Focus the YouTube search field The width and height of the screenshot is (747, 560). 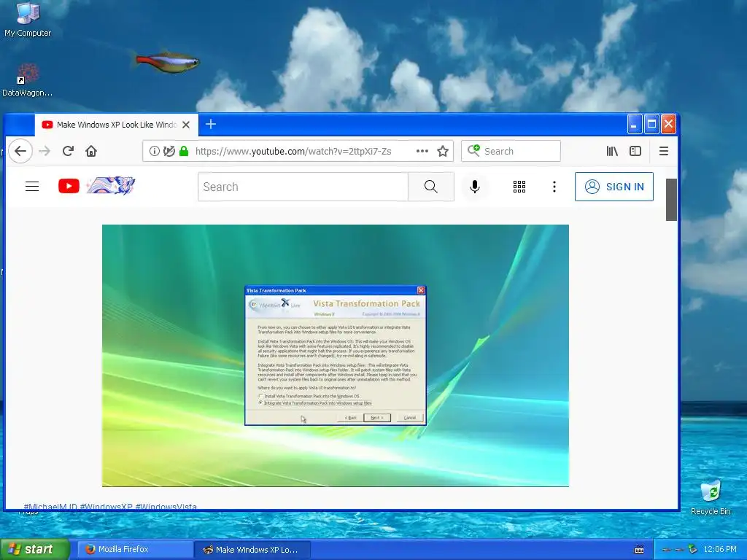tap(303, 187)
